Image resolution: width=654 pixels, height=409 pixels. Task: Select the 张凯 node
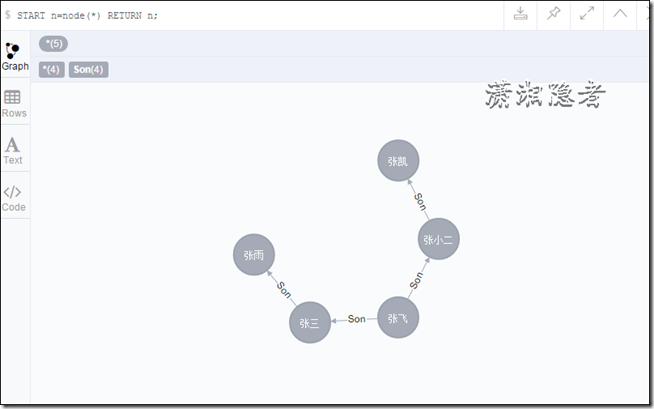click(x=398, y=161)
